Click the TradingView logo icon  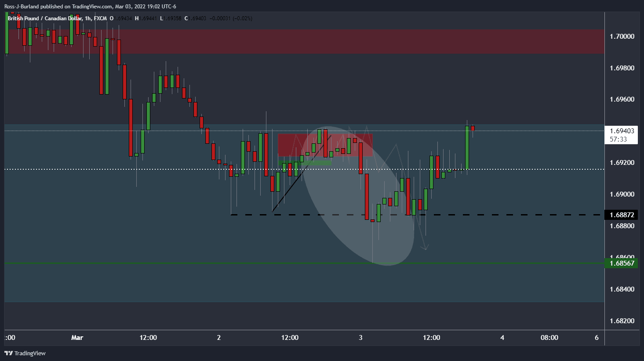pyautogui.click(x=8, y=353)
